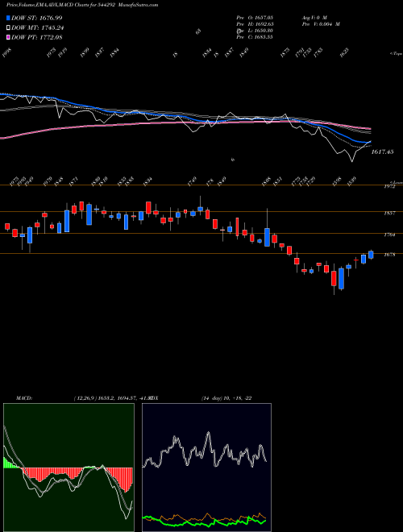Select the 'DOW MT: 1745.24' label
Viewport: 403px width, 532px height.
[37, 27]
